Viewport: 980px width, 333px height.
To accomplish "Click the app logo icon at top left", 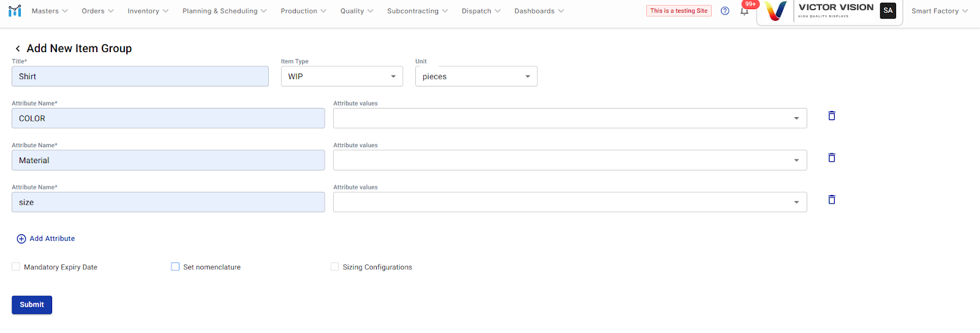I will pos(15,11).
